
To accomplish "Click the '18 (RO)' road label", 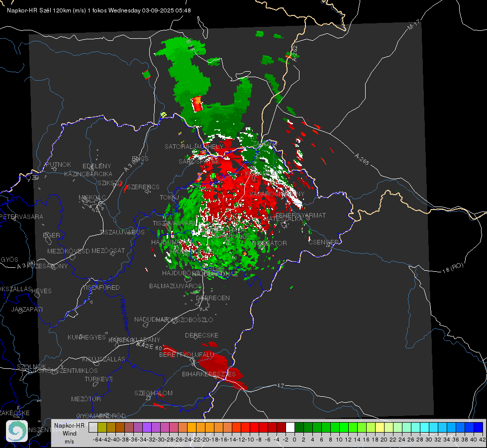I will click(x=453, y=268).
